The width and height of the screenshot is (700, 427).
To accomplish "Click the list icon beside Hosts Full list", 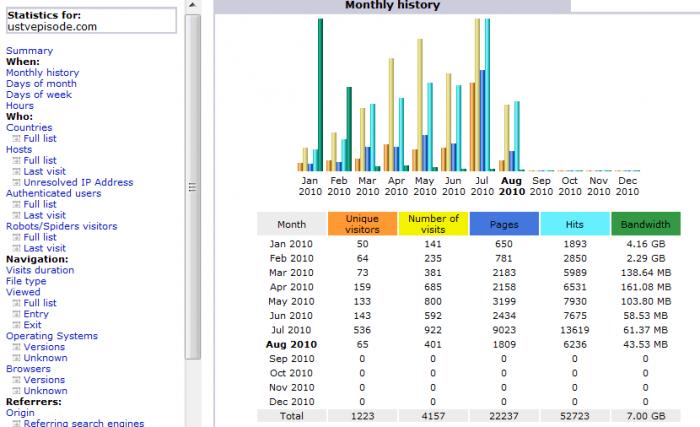I will [17, 160].
